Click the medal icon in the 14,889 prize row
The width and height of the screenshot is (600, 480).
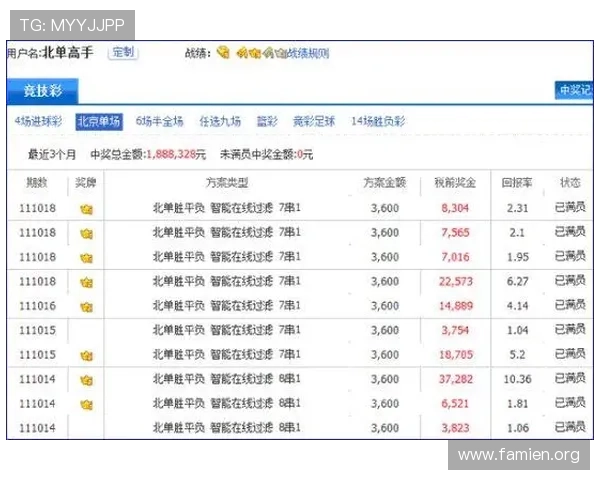click(x=86, y=307)
